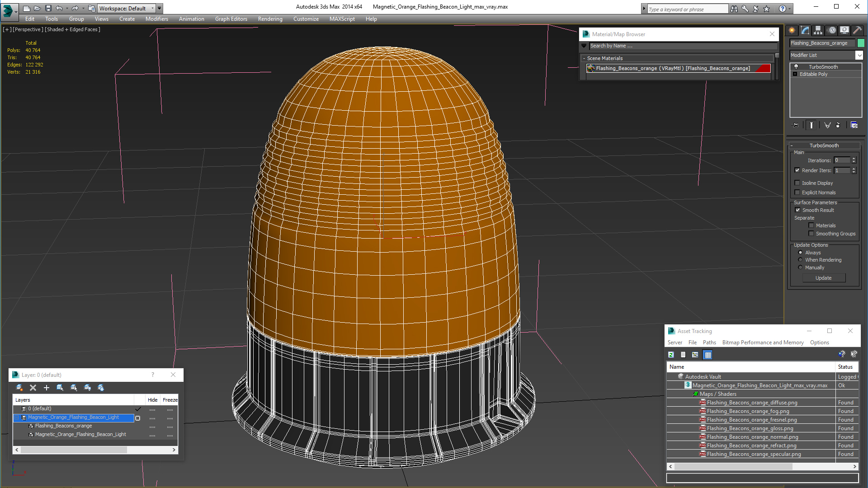Click the Save File icon in quick toolbar

point(48,8)
